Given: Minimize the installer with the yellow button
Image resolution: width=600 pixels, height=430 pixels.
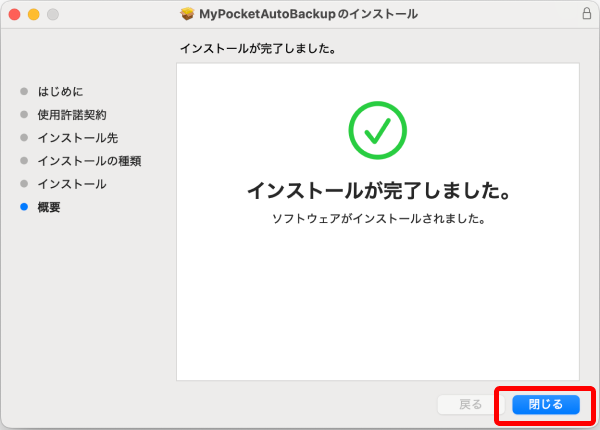Looking at the screenshot, I should click(34, 14).
